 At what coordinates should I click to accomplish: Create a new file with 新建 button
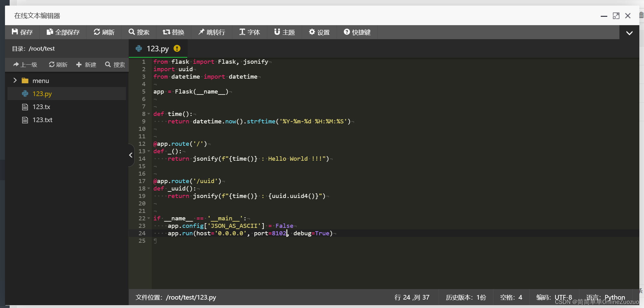[x=86, y=65]
